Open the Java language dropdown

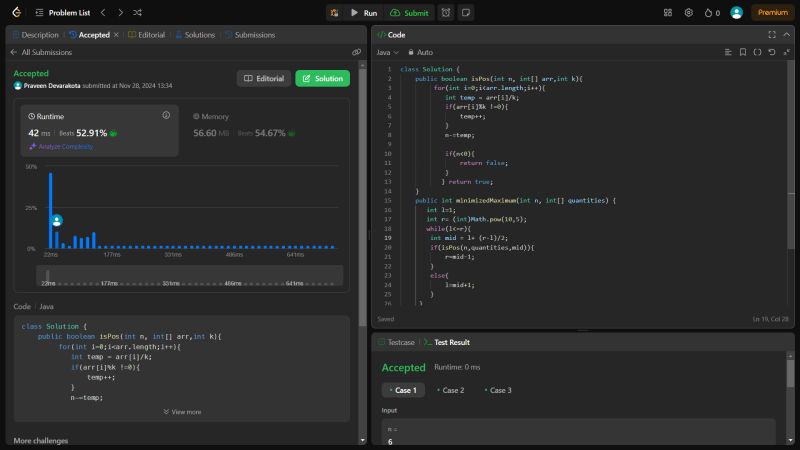(x=387, y=52)
